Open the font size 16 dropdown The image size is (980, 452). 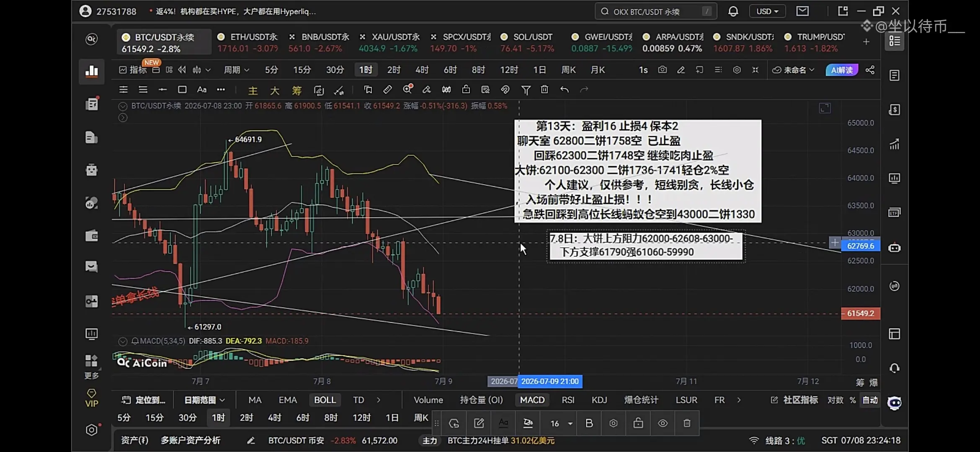(561, 423)
